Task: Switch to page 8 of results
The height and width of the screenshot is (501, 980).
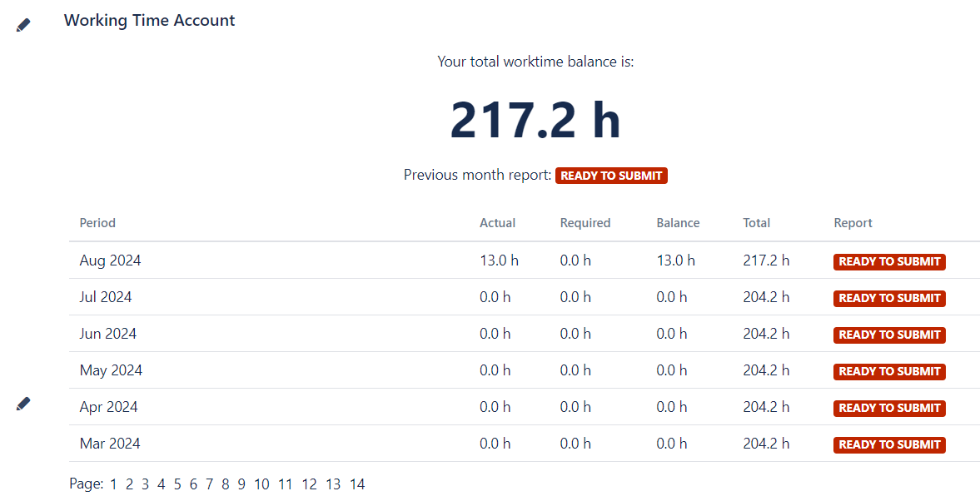Action: coord(225,484)
